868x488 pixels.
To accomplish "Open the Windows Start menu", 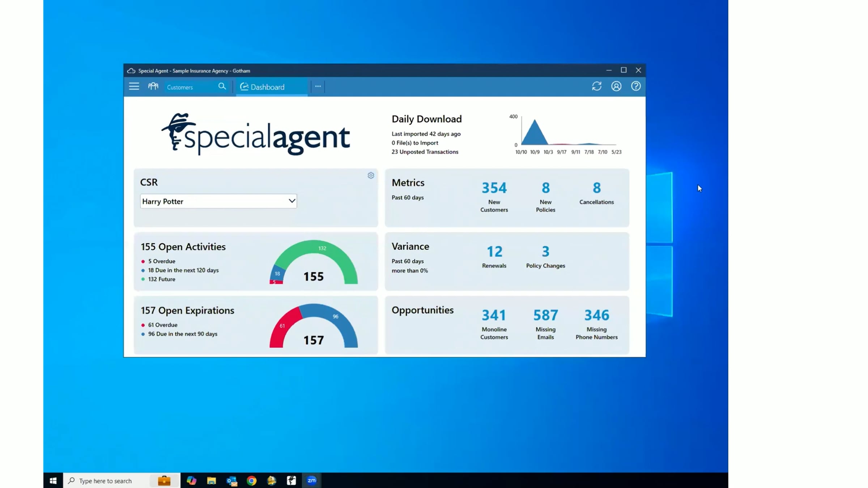I will (53, 480).
